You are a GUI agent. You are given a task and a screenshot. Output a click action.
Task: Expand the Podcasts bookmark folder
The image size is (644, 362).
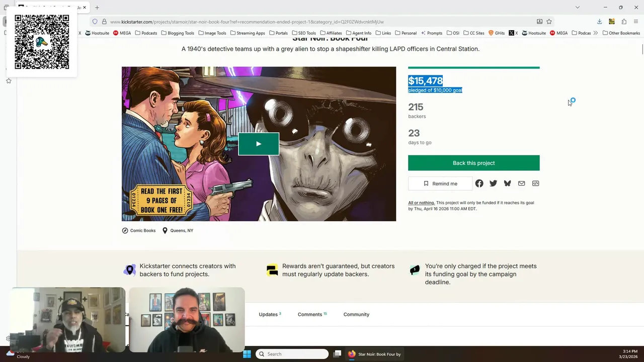pyautogui.click(x=146, y=33)
